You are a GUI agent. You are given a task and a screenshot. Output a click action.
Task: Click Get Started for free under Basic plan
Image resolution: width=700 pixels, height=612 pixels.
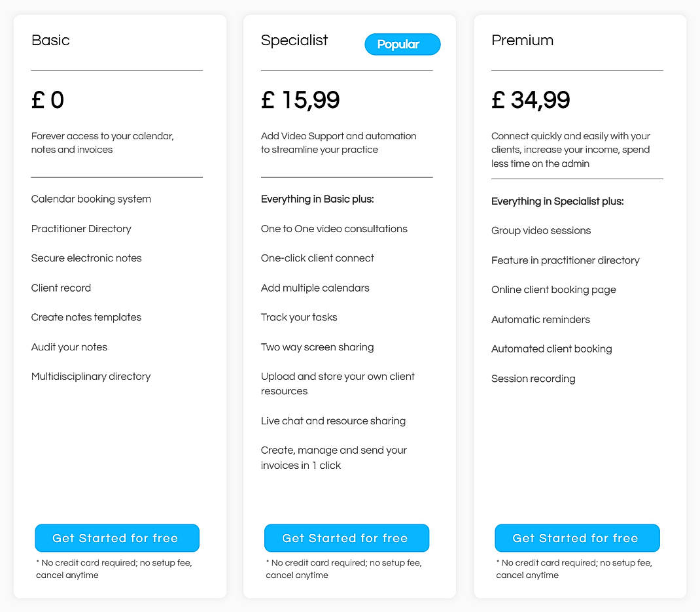[x=116, y=538]
